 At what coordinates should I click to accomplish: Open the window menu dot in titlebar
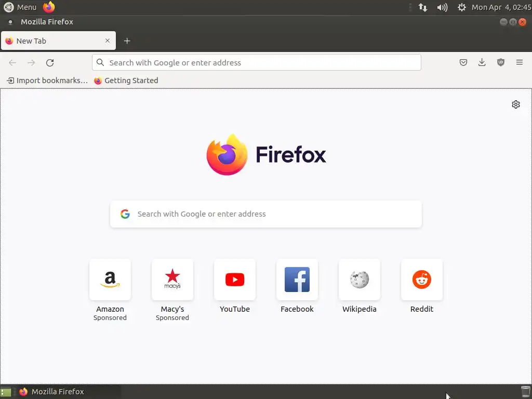pyautogui.click(x=10, y=22)
